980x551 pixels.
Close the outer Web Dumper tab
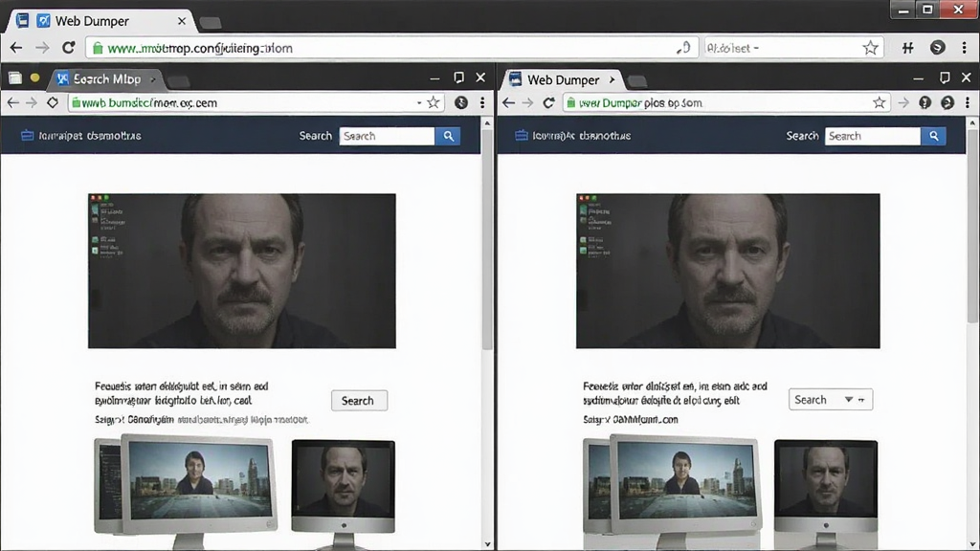click(x=181, y=21)
